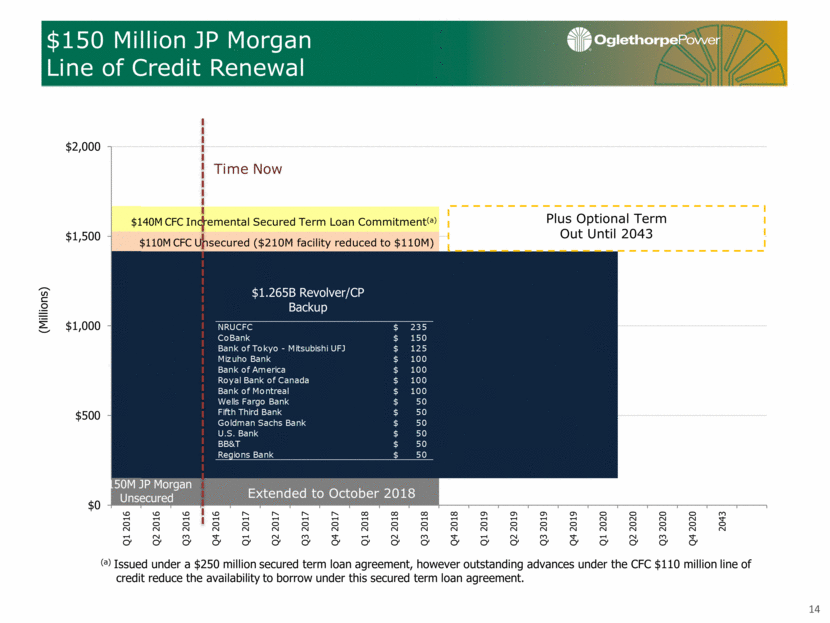The height and width of the screenshot is (623, 830).
Task: Click the "Q2 2016" x-axis label
Action: coord(156,528)
